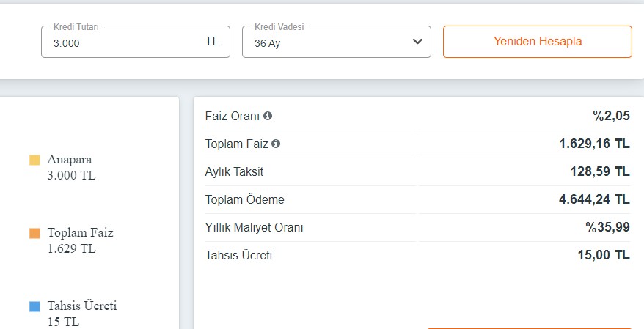Click the Yıllık Maliyet Oranı row label

click(254, 227)
